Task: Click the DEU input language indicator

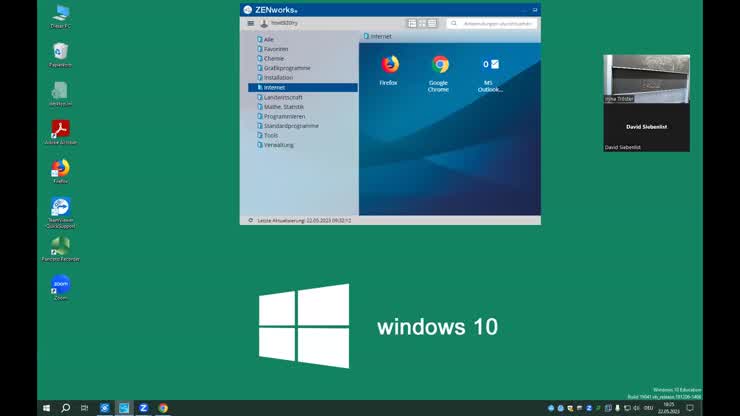Action: coord(648,408)
